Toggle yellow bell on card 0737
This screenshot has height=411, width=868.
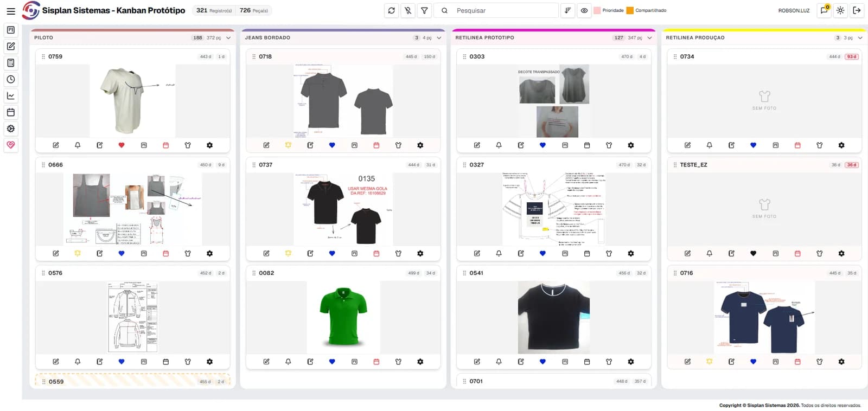tap(288, 253)
